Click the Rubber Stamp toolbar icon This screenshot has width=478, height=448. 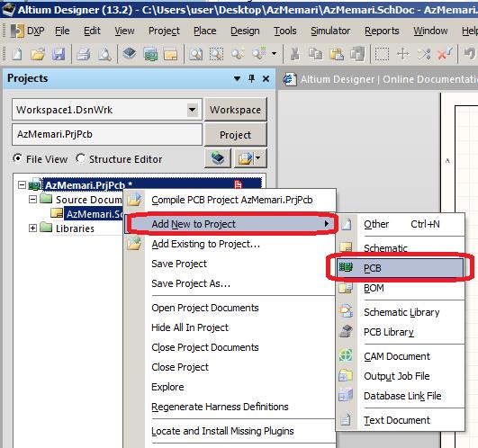tap(357, 54)
